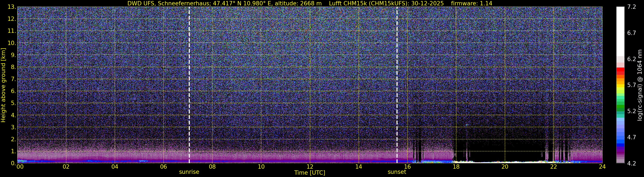This screenshot has height=177, width=644.
Task: Click the '18' time axis tick label
Action: tap(456, 167)
